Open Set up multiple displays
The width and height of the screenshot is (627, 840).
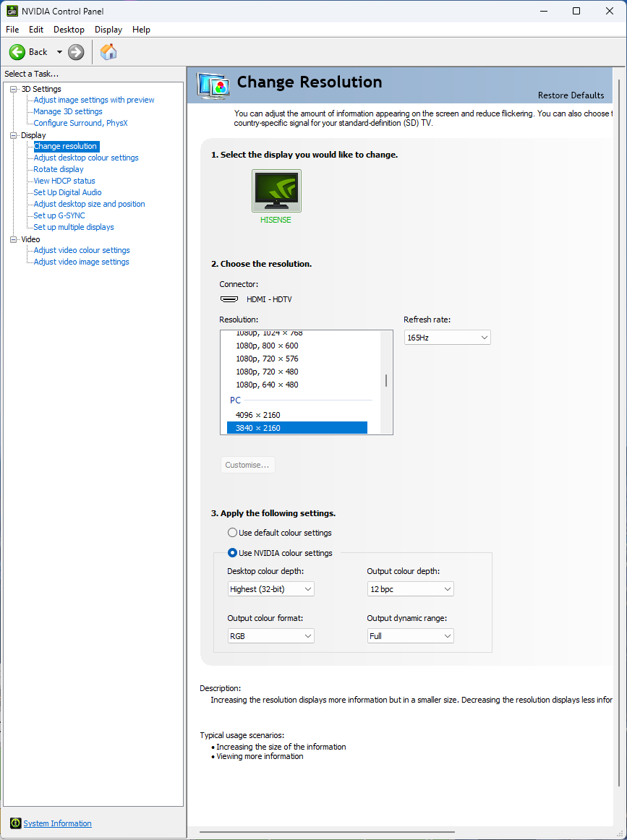point(74,227)
